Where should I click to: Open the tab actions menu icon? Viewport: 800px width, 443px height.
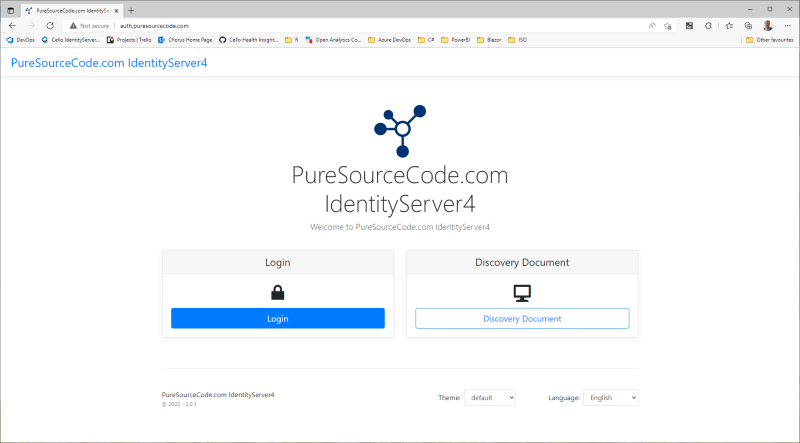tap(10, 10)
